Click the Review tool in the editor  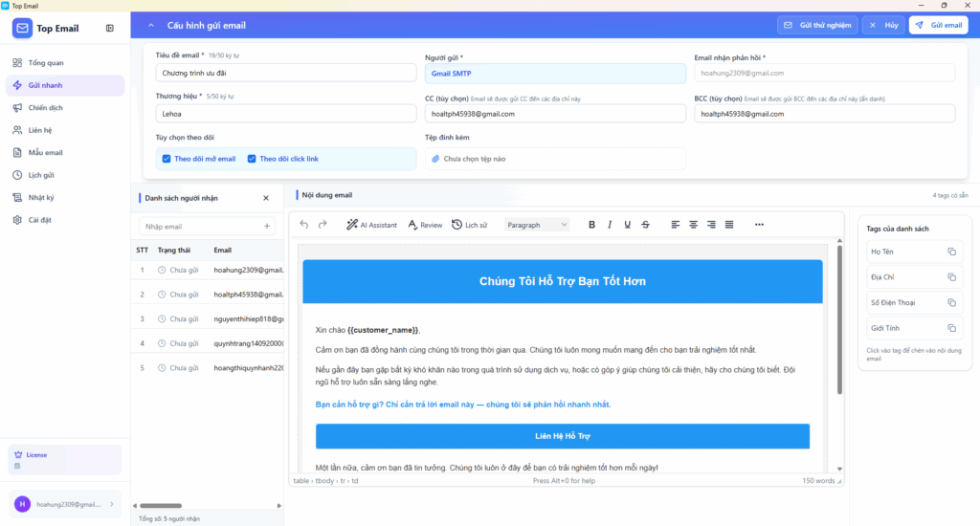[x=425, y=225]
